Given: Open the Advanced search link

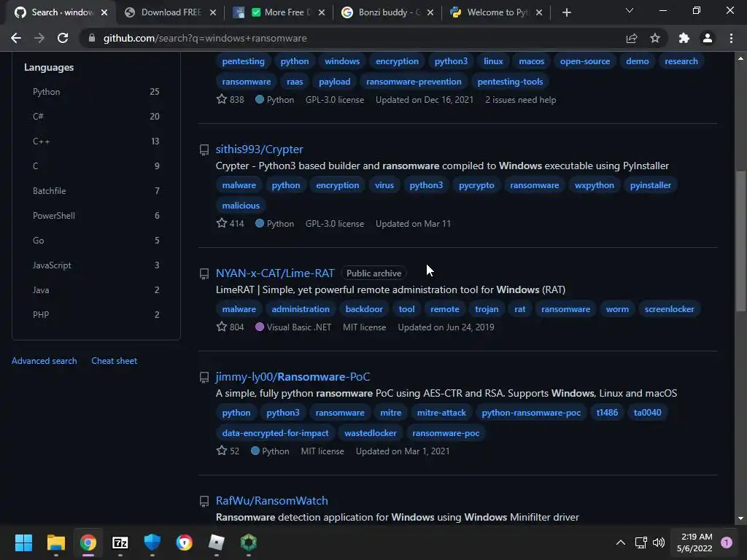Looking at the screenshot, I should [x=44, y=360].
